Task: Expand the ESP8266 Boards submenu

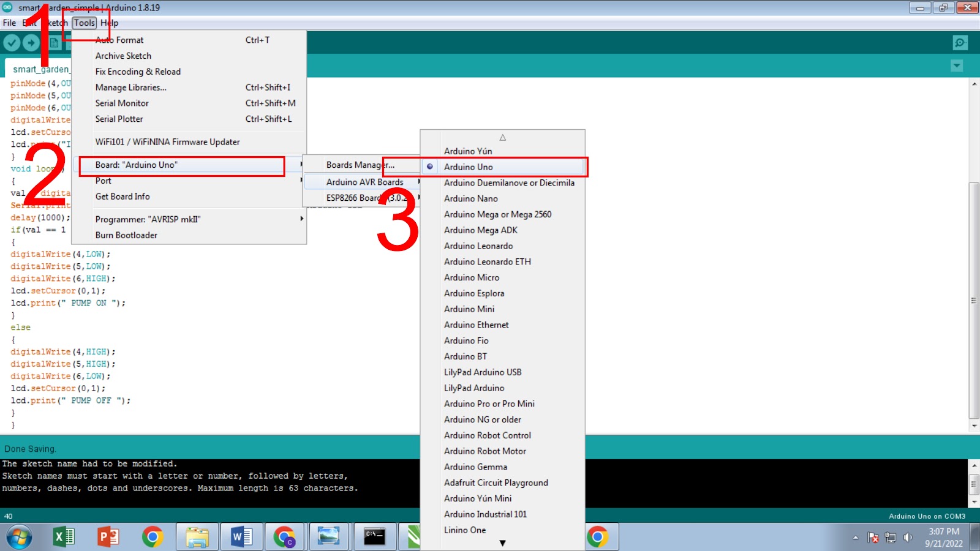Action: point(363,198)
